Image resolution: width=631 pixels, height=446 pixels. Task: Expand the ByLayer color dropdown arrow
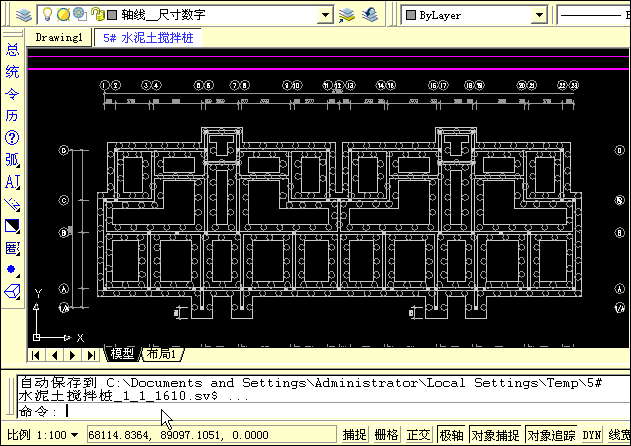point(539,15)
